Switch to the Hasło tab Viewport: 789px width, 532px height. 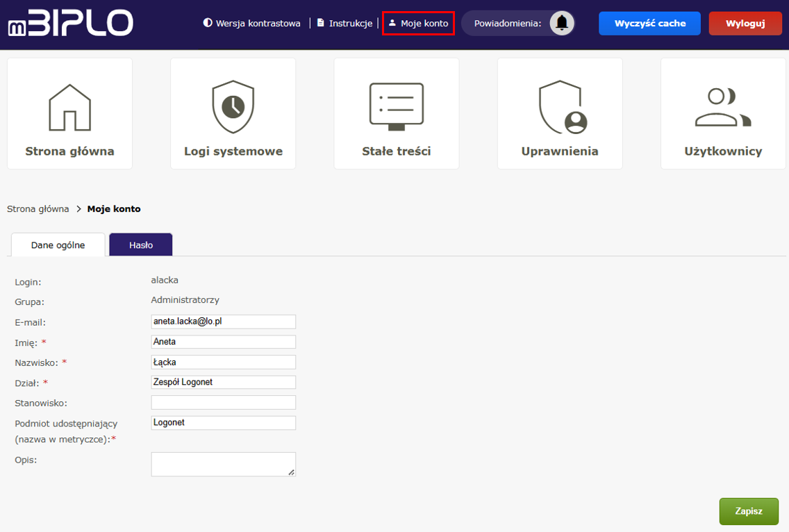[x=141, y=244]
